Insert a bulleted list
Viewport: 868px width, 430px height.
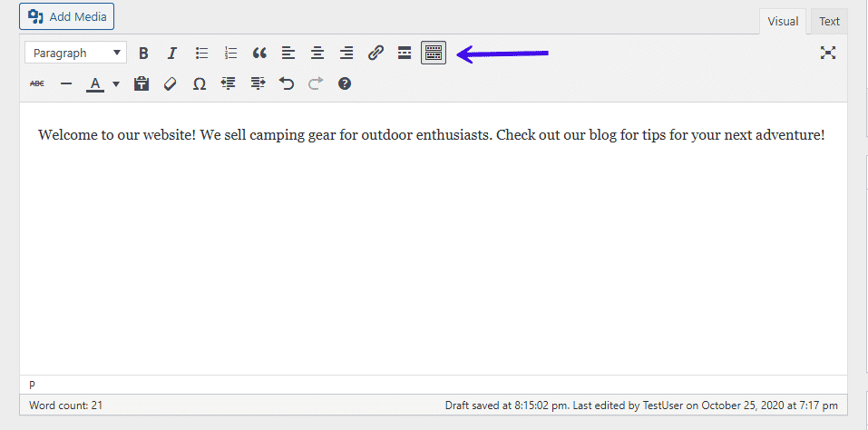click(201, 54)
